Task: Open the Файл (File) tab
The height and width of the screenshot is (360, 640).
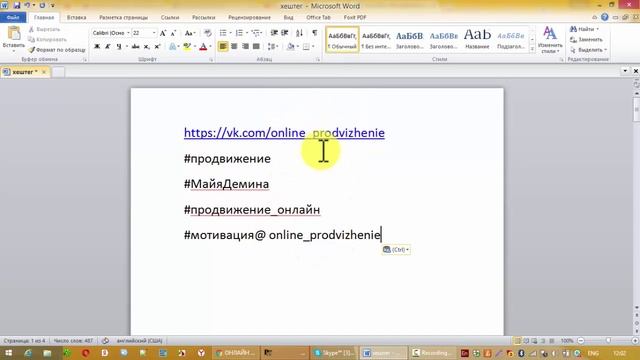Action: pos(13,18)
